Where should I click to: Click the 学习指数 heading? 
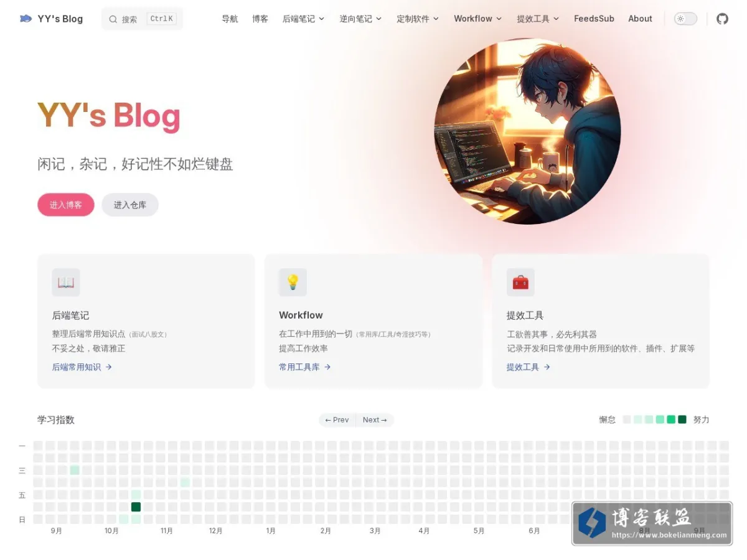pos(56,420)
